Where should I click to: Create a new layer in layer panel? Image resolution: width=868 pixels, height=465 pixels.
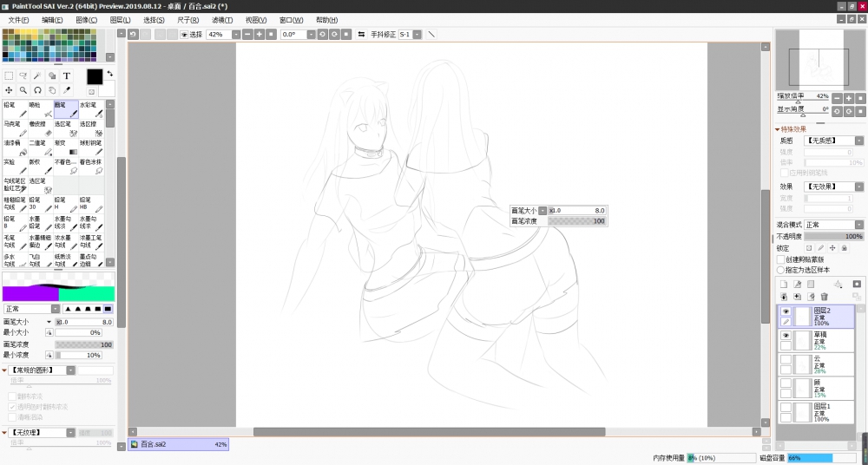784,284
